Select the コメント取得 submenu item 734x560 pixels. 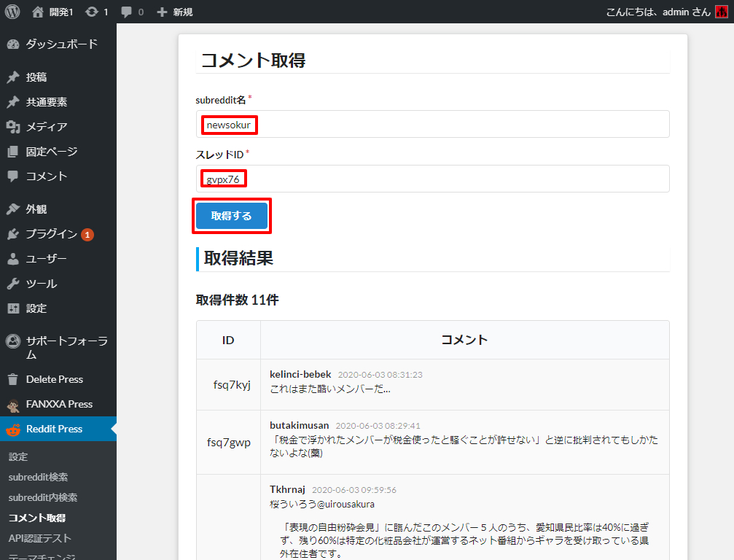tap(37, 518)
